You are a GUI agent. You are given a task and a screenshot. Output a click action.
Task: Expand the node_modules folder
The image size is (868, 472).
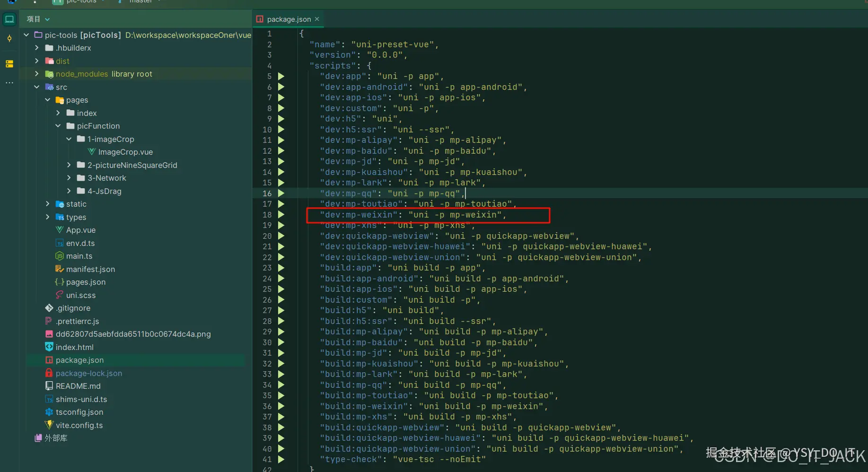tap(37, 74)
